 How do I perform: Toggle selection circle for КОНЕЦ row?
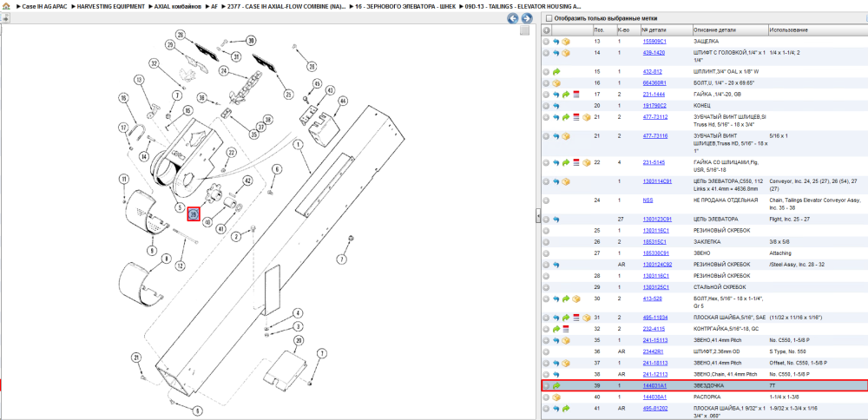[546, 105]
